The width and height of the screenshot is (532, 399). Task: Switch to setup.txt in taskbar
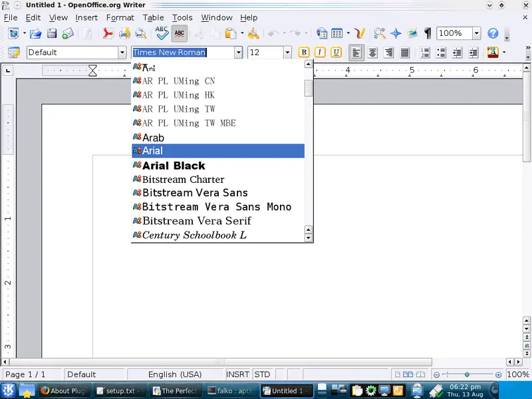click(120, 391)
